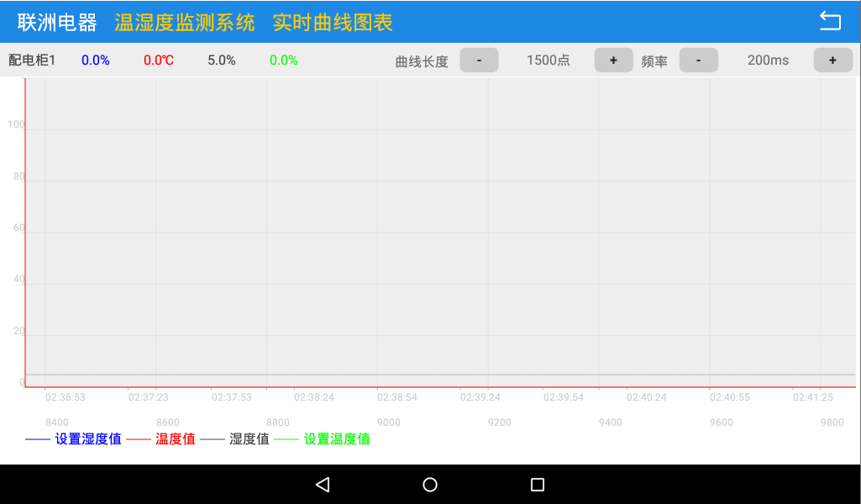Decrease 频率 using its minus button
This screenshot has width=861, height=504.
coord(698,60)
